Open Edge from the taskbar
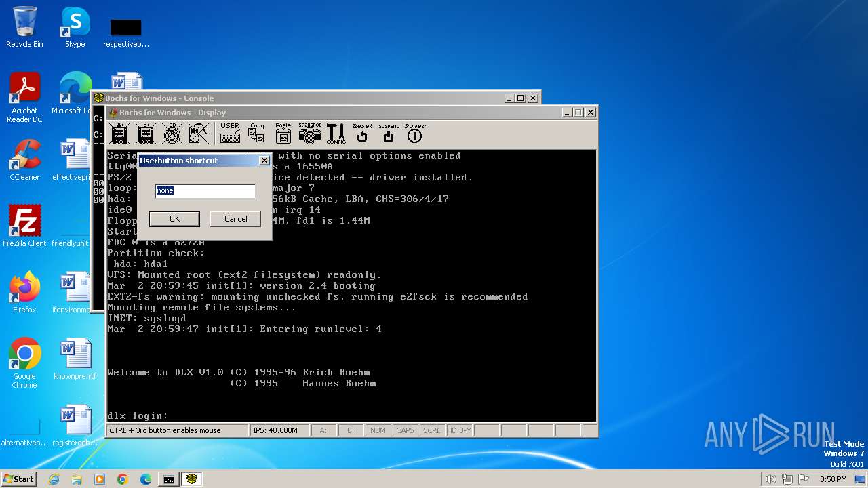The width and height of the screenshot is (868, 488). coord(146,479)
